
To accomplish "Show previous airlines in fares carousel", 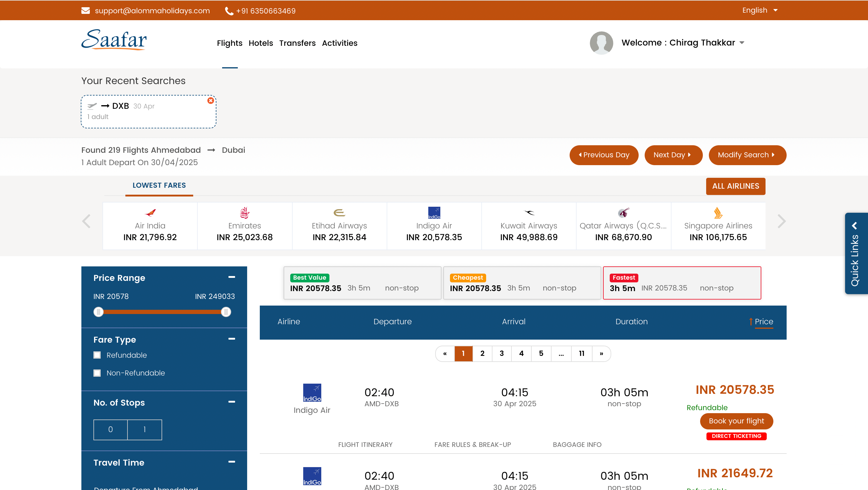I will (x=86, y=221).
